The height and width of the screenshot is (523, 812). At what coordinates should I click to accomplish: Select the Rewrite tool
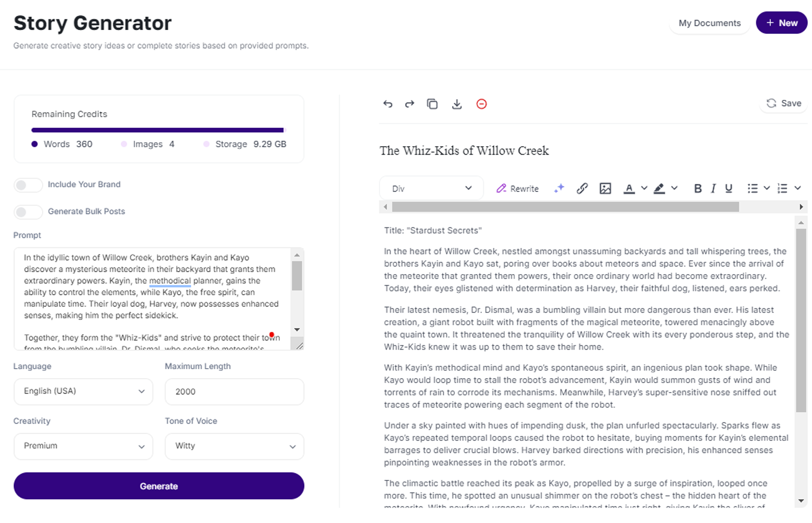[517, 188]
